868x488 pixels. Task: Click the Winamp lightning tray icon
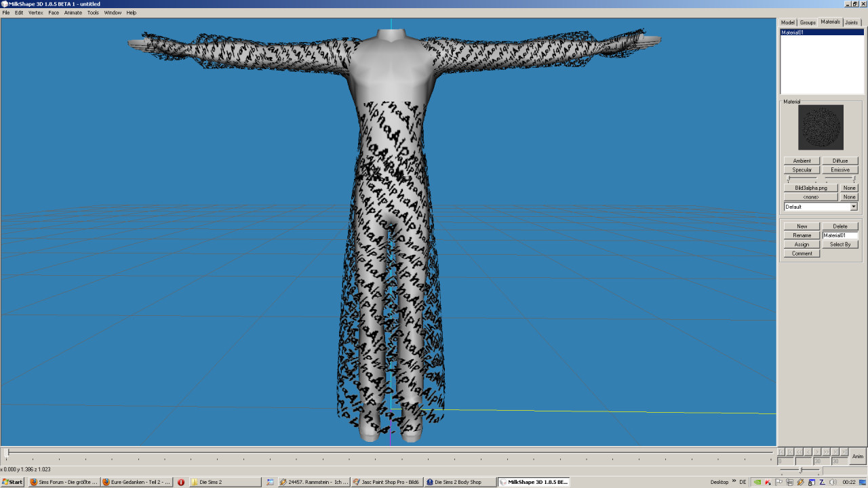[x=801, y=482]
